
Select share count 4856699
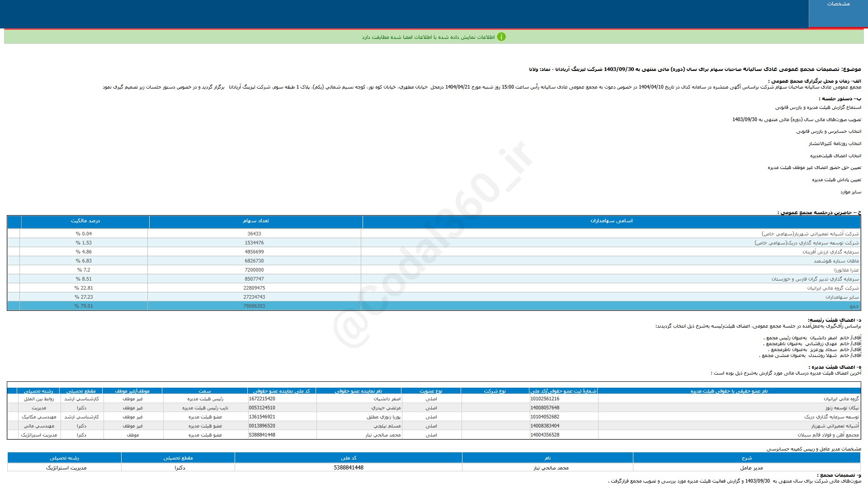coord(254,252)
